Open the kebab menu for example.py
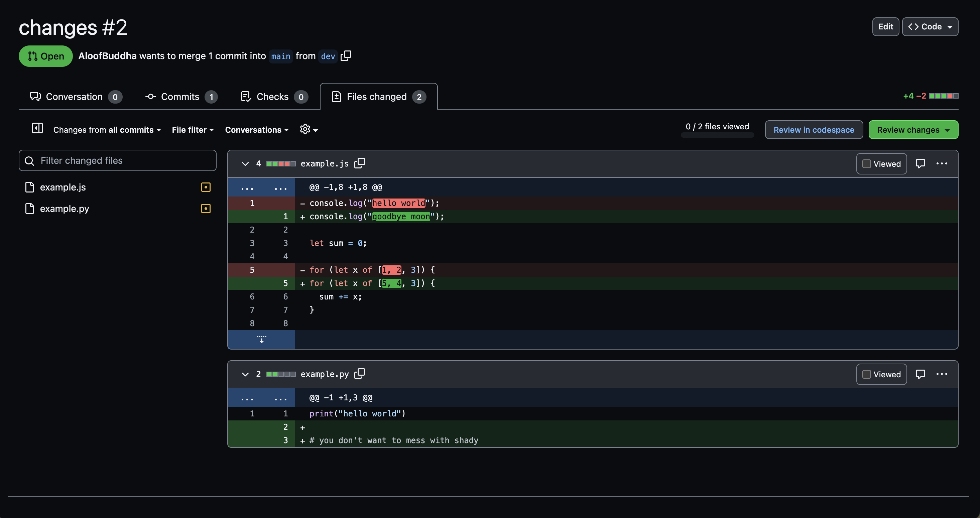This screenshot has width=980, height=518. [942, 374]
